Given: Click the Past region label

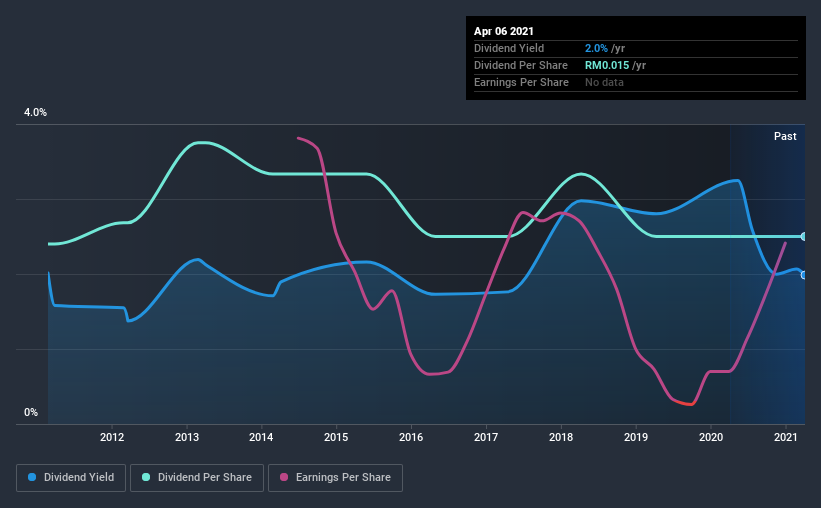Looking at the screenshot, I should point(785,136).
